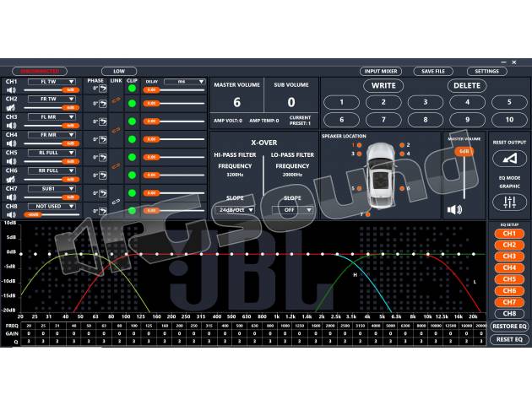Select speaker location dot 1
Viewport: 532px width, 405px height.
[359, 145]
